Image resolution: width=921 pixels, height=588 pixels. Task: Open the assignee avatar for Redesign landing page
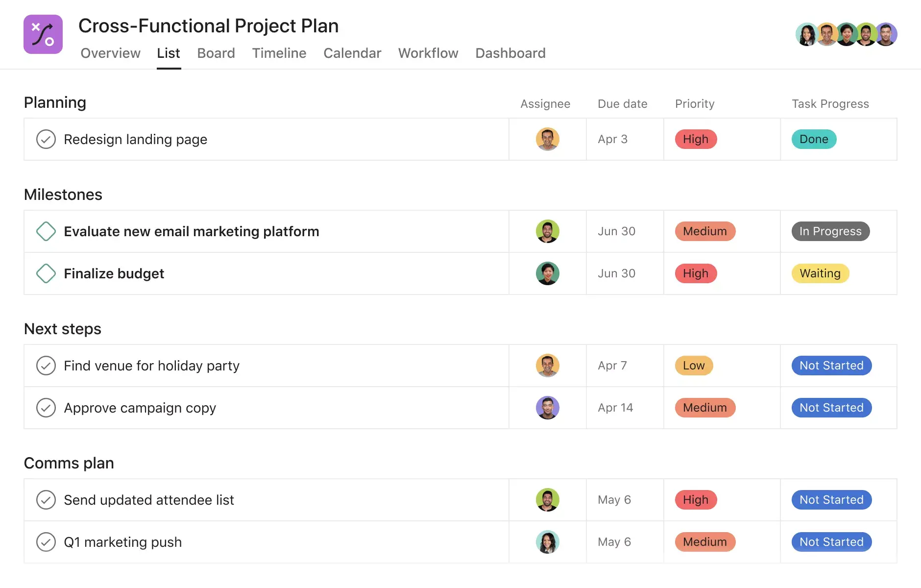tap(547, 139)
